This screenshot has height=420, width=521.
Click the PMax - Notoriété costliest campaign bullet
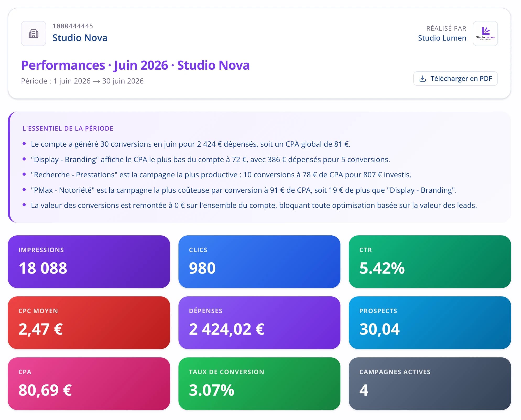tap(244, 190)
